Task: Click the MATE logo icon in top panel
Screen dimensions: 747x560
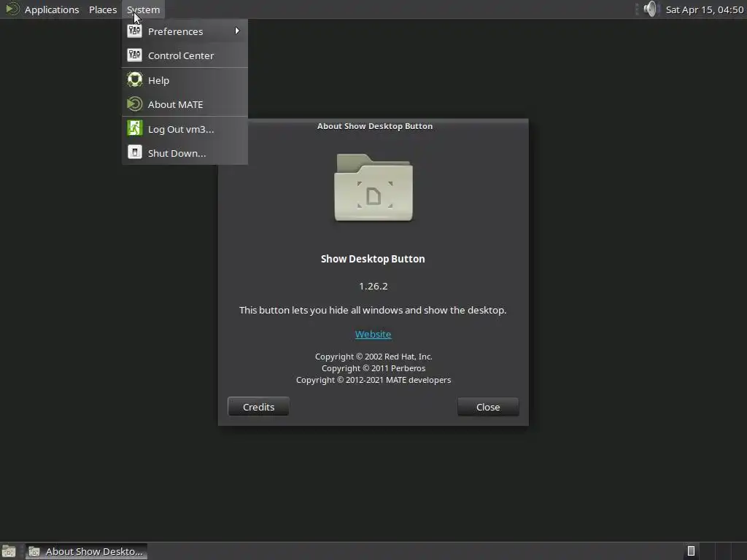Action: tap(12, 9)
